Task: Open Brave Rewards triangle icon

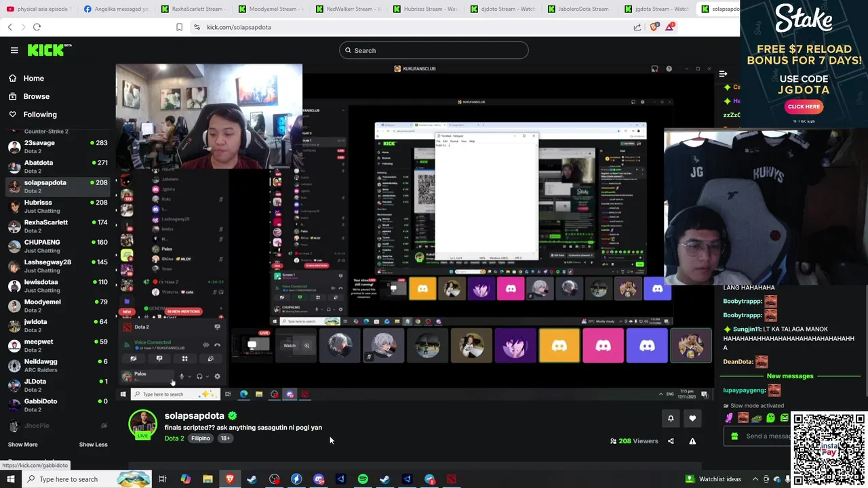Action: (671, 26)
